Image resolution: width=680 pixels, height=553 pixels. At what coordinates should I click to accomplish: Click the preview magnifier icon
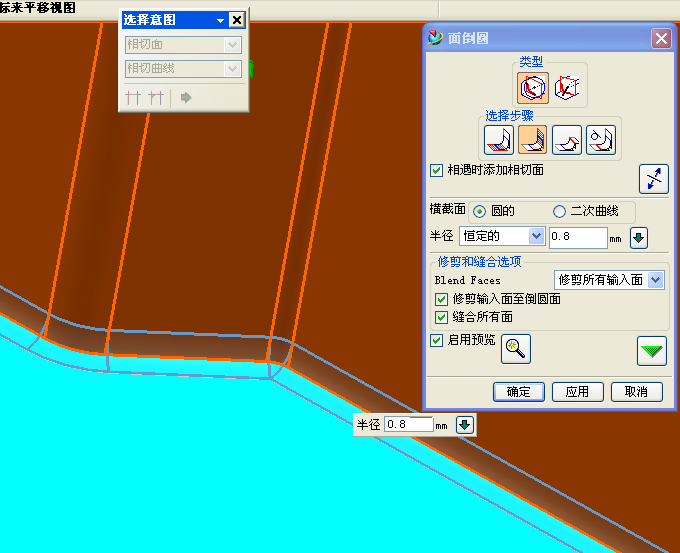[516, 349]
